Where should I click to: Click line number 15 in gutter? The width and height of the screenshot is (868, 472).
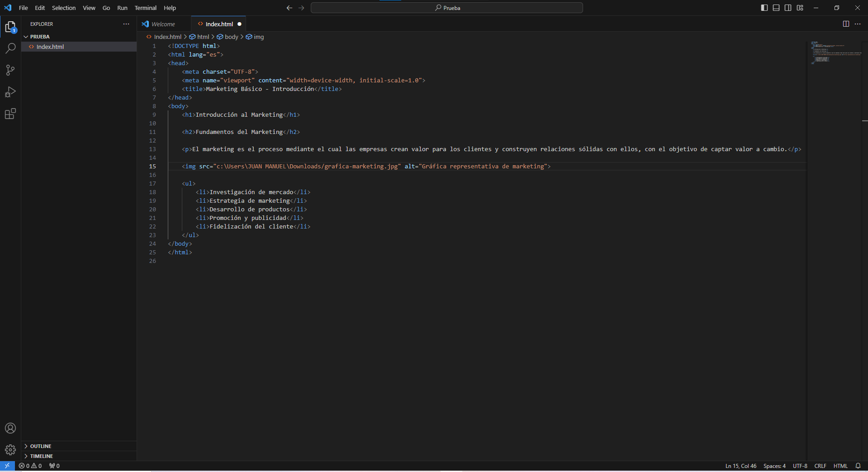pyautogui.click(x=152, y=166)
